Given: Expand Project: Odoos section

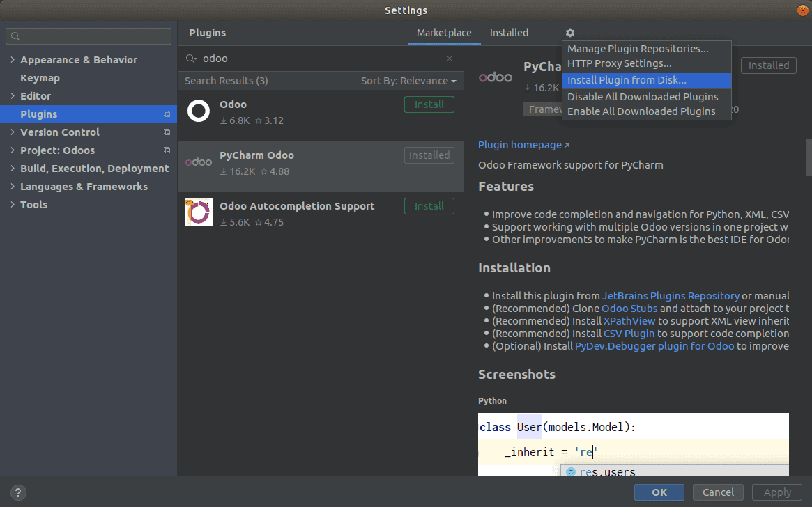Looking at the screenshot, I should [13, 150].
